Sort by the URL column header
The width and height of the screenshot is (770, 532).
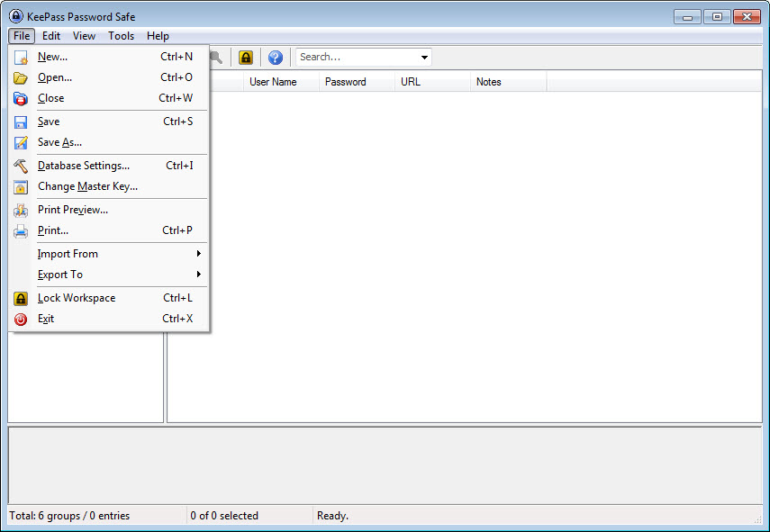click(432, 82)
